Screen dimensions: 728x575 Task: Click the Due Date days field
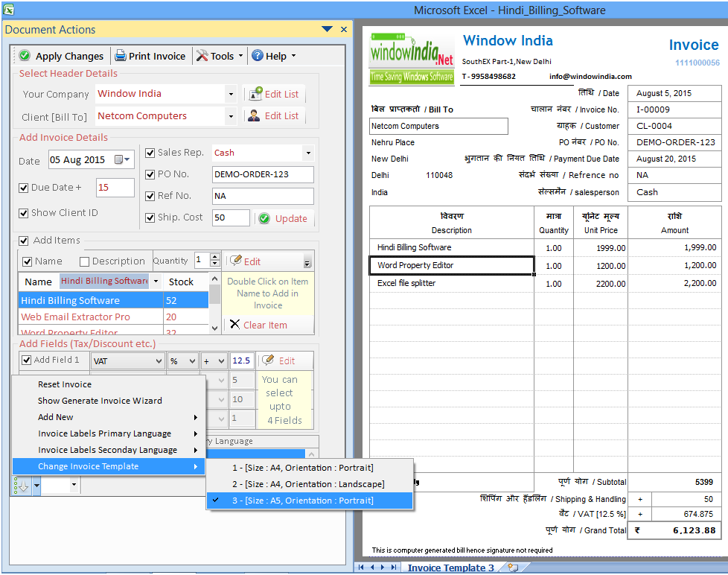pos(115,188)
